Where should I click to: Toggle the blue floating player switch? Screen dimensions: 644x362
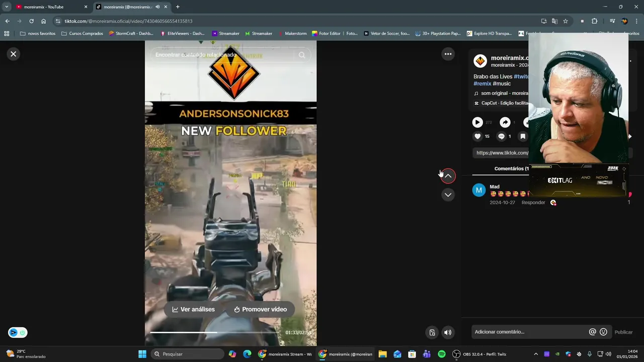click(18, 332)
